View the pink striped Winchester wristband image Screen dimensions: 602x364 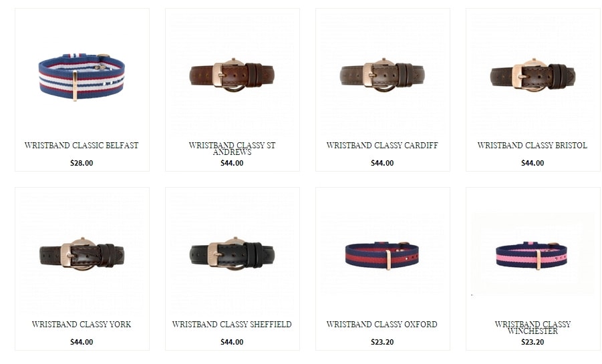point(532,255)
